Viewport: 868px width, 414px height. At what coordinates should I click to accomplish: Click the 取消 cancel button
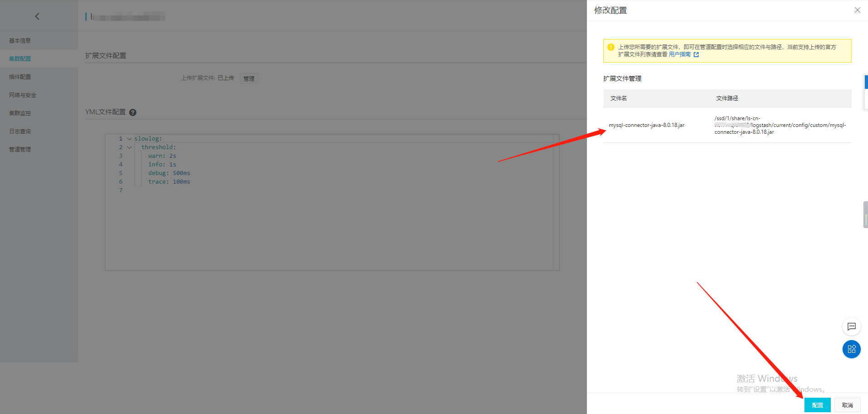coord(847,405)
